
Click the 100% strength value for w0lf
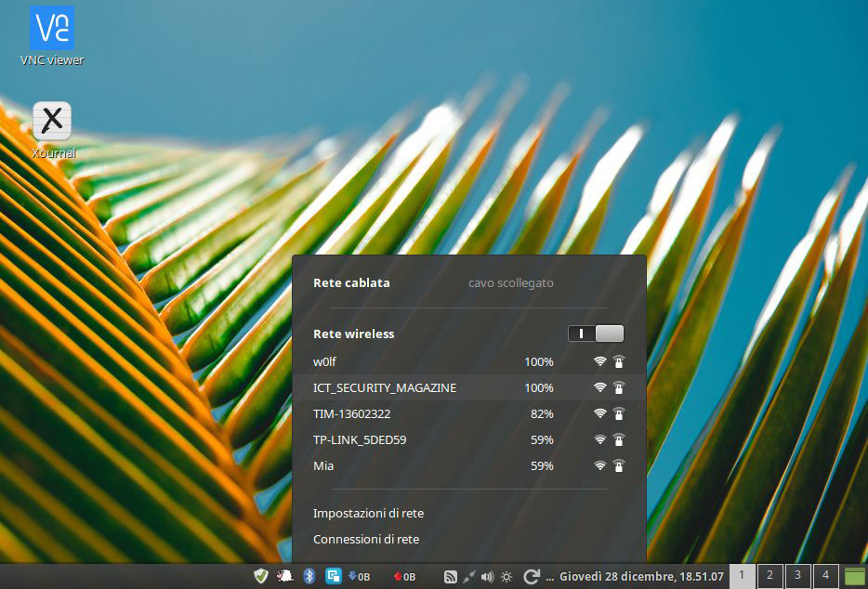tap(539, 362)
